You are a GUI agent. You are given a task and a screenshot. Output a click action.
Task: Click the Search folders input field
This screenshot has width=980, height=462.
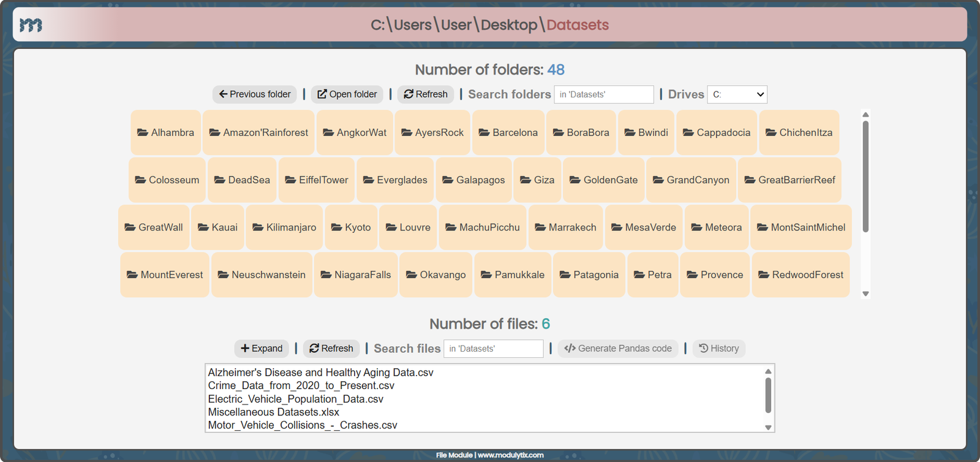pos(604,94)
